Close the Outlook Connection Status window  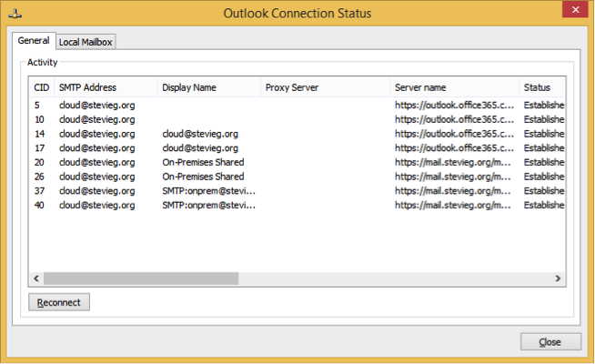coord(575,9)
